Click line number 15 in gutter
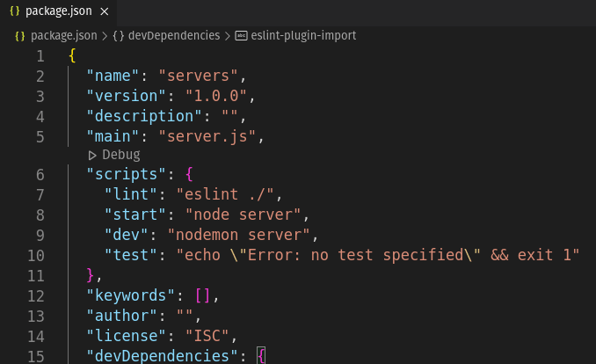The image size is (596, 364). coord(36,356)
